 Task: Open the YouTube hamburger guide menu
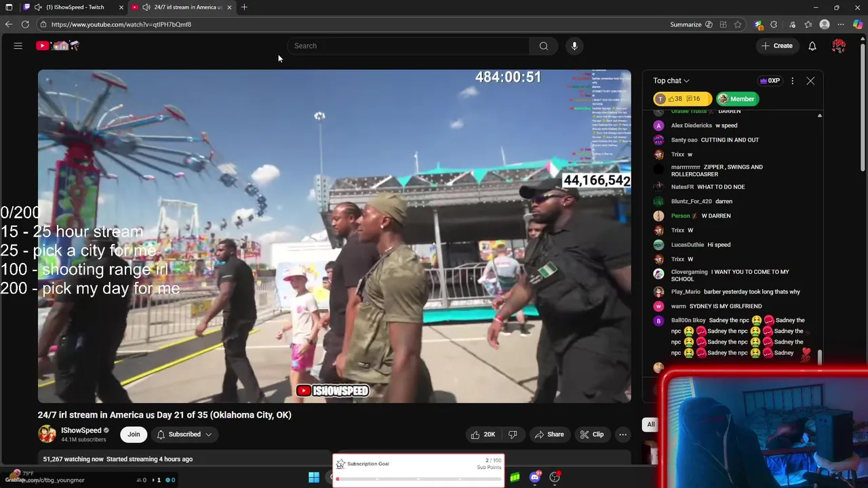(x=18, y=46)
